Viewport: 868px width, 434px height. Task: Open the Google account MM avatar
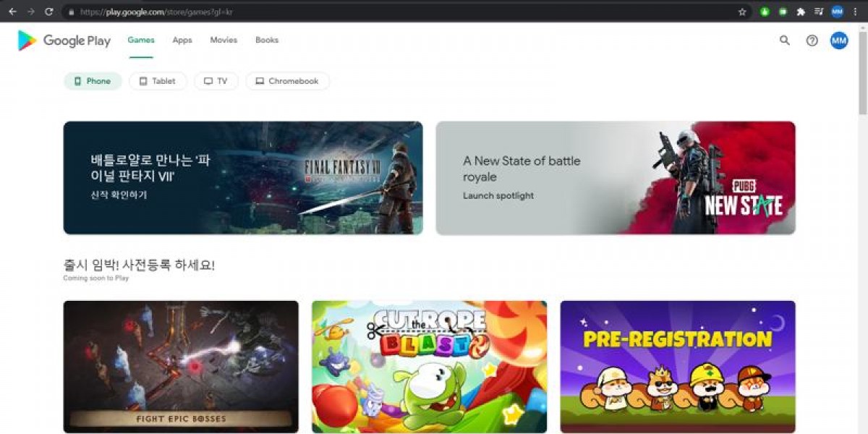pyautogui.click(x=839, y=41)
